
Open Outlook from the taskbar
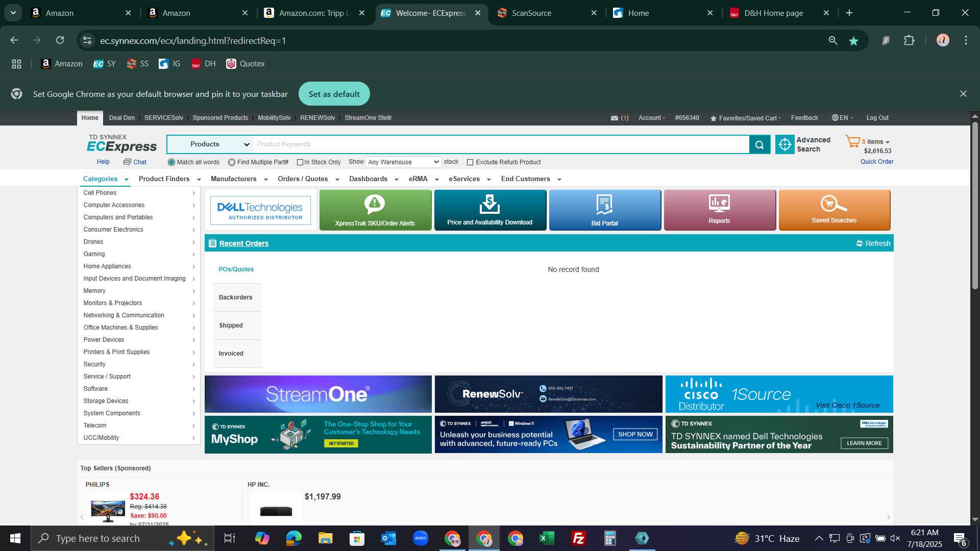[388, 538]
